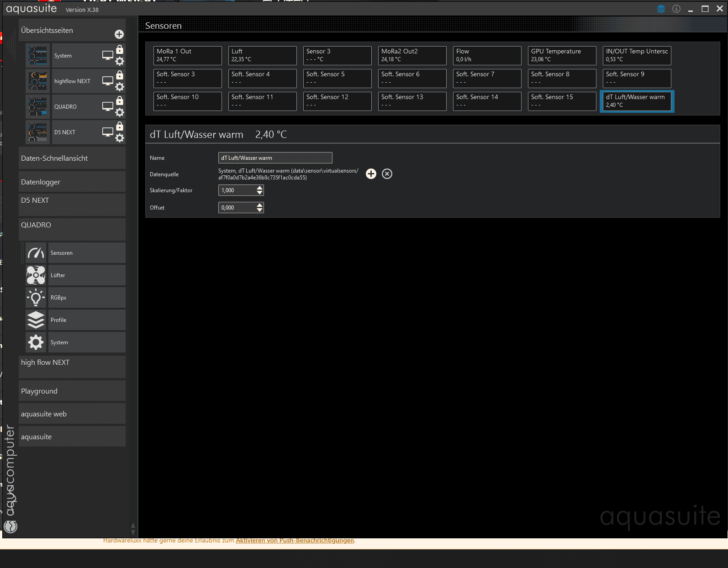Add a new overview page with plus icon
The width and height of the screenshot is (728, 568).
119,34
